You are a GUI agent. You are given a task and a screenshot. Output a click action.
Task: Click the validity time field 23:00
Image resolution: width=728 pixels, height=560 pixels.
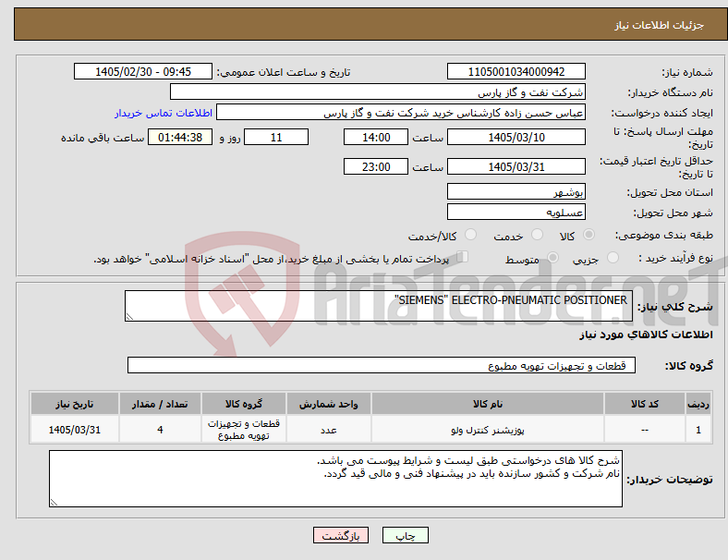point(376,166)
